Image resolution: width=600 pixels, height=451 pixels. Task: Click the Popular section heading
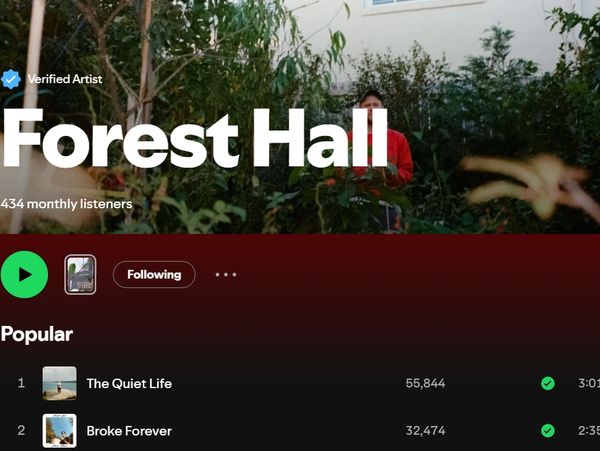click(x=37, y=334)
